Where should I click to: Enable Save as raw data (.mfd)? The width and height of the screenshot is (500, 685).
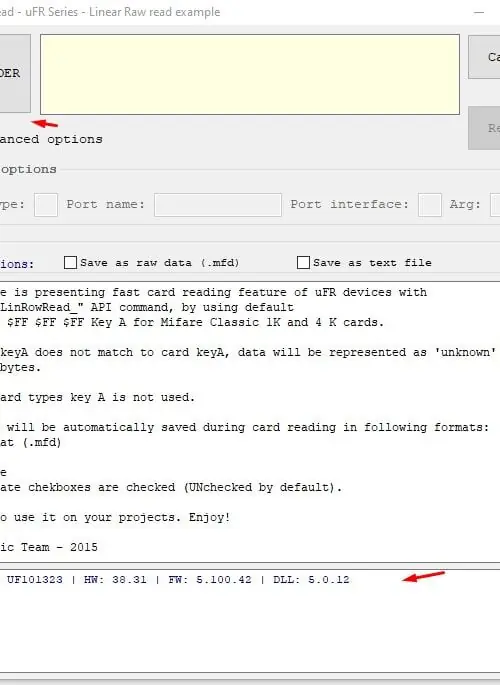pyautogui.click(x=70, y=263)
